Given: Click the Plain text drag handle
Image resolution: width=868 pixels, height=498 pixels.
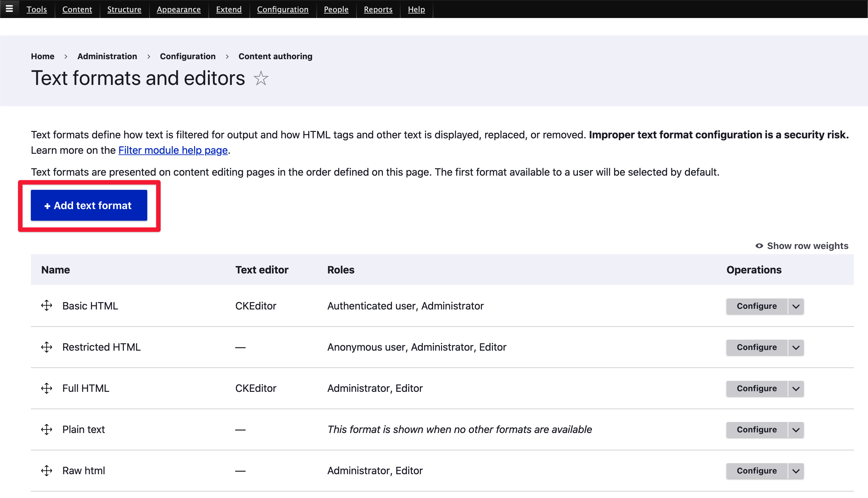Looking at the screenshot, I should pos(47,429).
